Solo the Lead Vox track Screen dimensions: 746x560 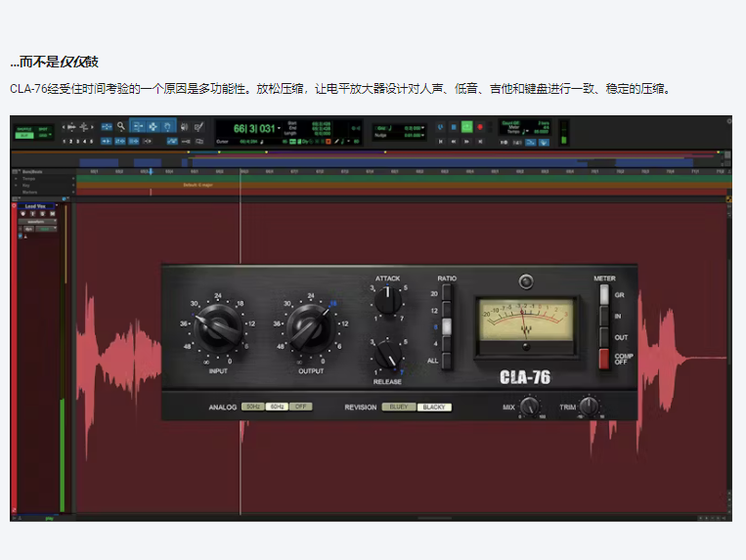tap(42, 213)
